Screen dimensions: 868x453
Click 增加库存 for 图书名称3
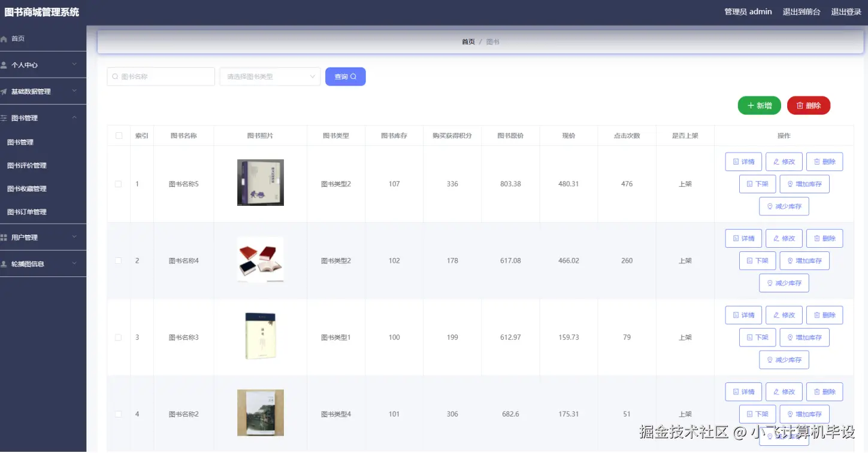tap(805, 338)
